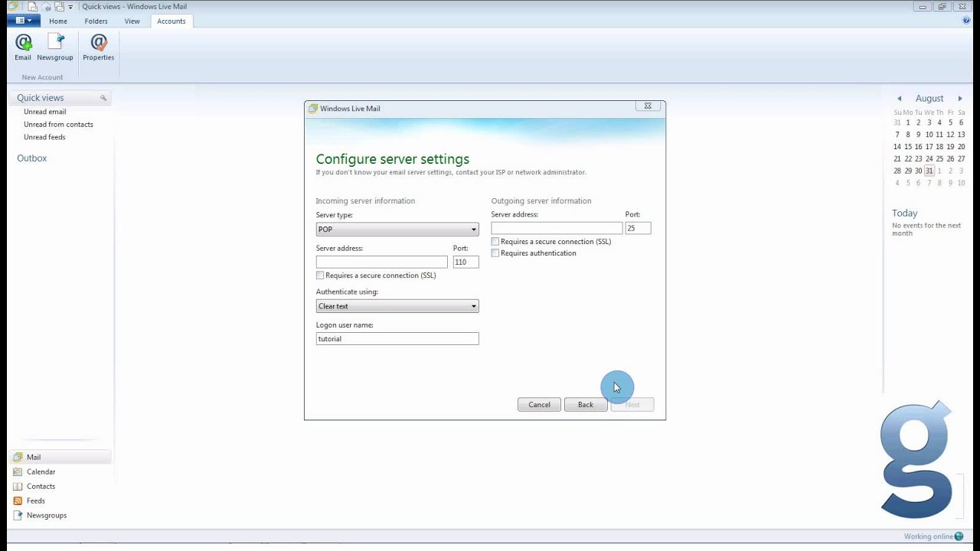Add a new Email account from ribbon
Screen dimensions: 980x551
click(x=23, y=47)
